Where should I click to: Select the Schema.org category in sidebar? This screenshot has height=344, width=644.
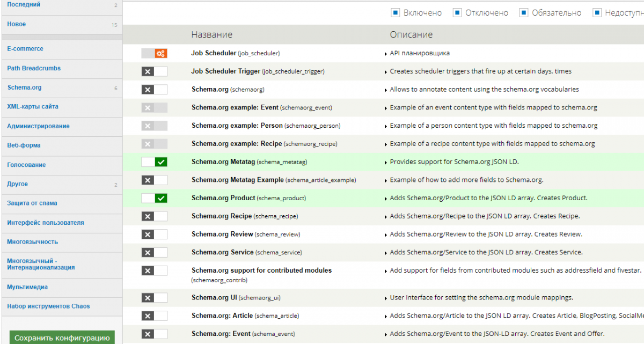click(x=24, y=87)
